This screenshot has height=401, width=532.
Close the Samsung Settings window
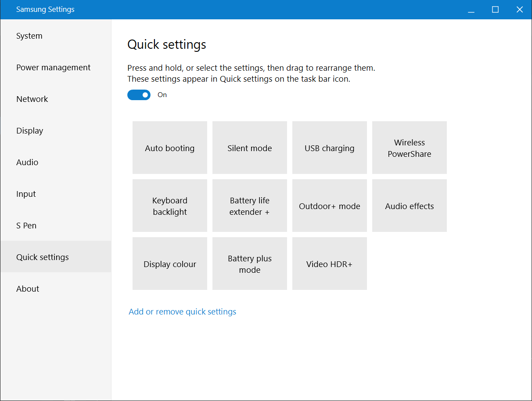(520, 10)
